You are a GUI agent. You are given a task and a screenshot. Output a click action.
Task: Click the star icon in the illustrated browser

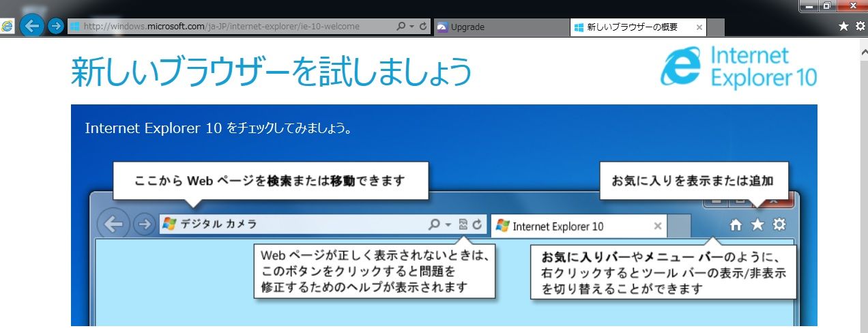click(757, 225)
